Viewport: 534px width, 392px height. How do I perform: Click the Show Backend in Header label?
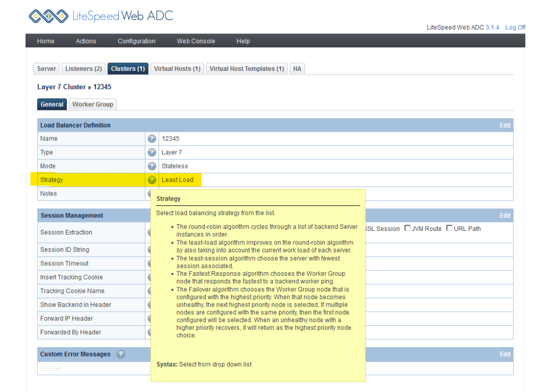click(76, 305)
